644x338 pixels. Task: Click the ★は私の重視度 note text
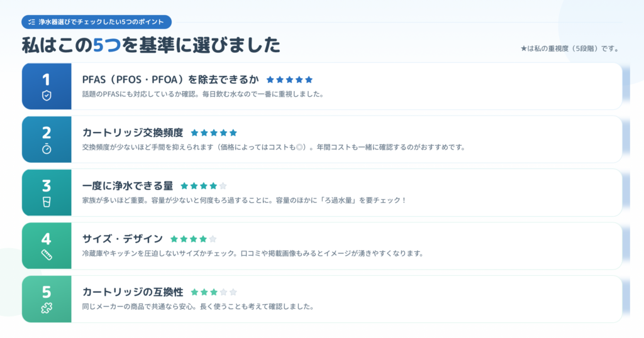[570, 48]
